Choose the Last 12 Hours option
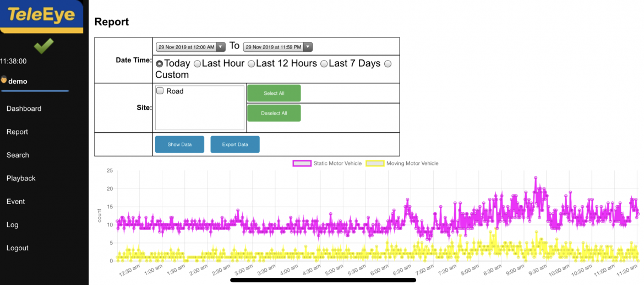This screenshot has width=644, height=285. click(251, 64)
